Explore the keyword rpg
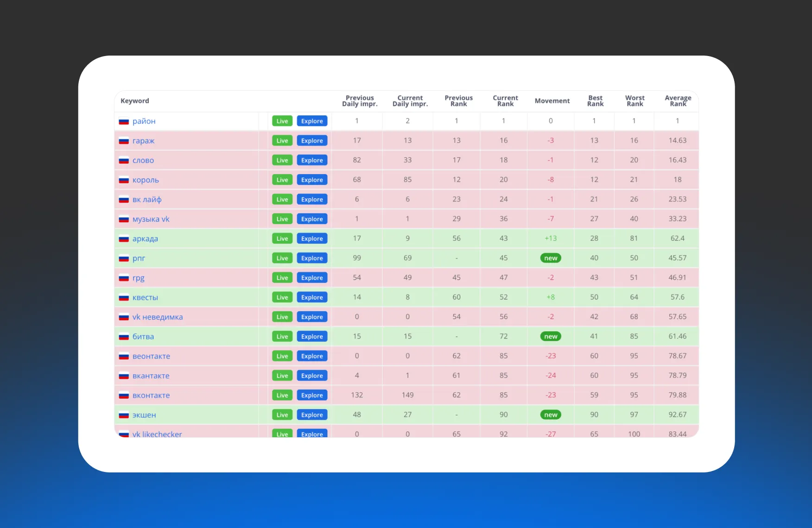Viewport: 812px width, 528px height. [x=312, y=277]
